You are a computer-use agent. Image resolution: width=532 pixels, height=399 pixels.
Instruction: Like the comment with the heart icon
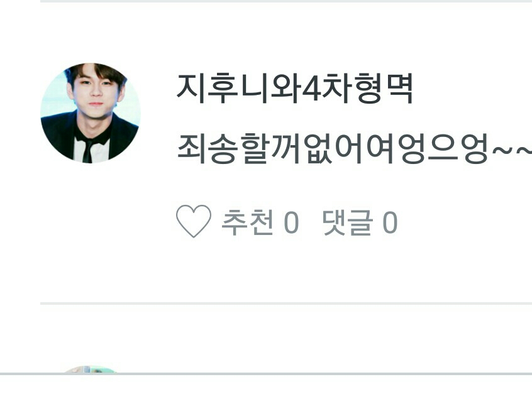point(194,221)
